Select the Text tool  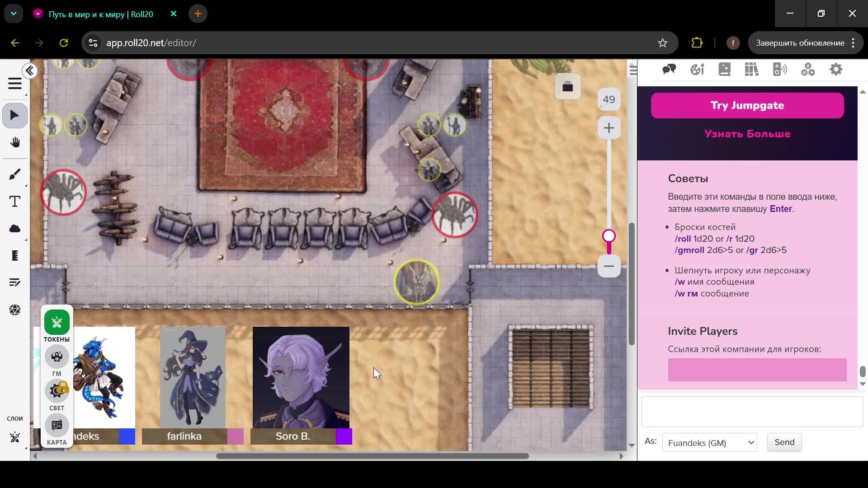[x=15, y=202]
